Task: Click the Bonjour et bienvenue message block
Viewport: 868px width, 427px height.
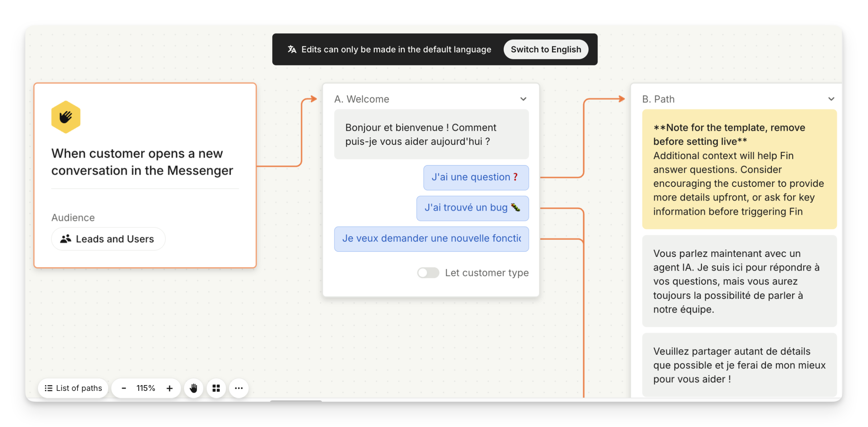Action: pos(431,134)
